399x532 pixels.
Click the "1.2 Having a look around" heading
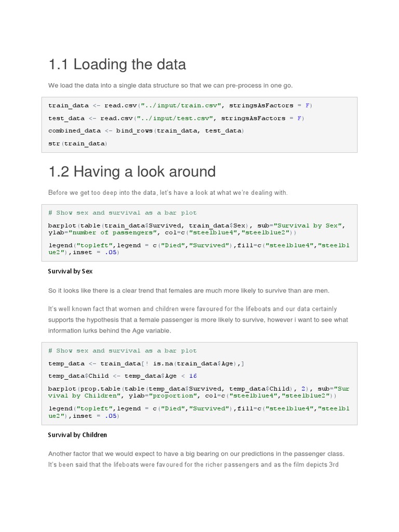131,171
